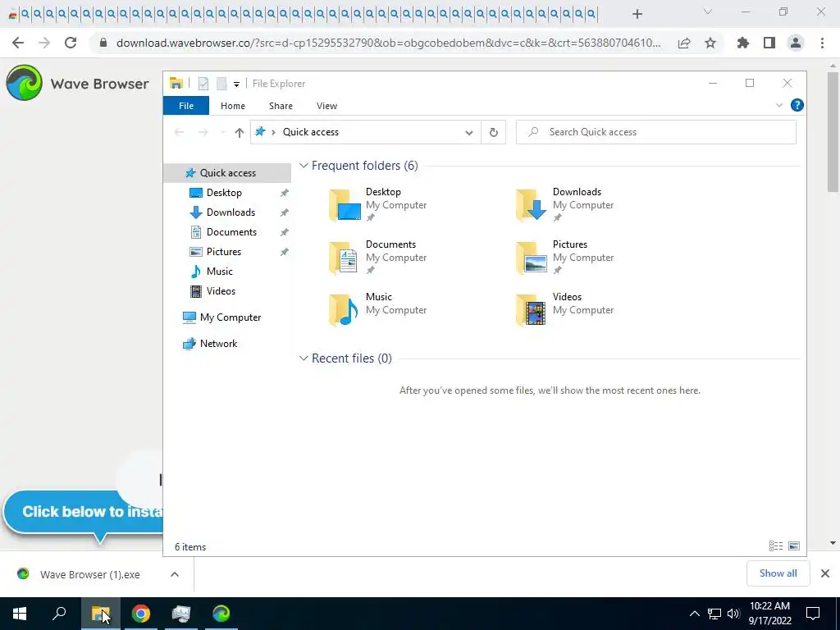Open the Videos folder in Frequent folders
Screen dimensions: 840x630
564,309
